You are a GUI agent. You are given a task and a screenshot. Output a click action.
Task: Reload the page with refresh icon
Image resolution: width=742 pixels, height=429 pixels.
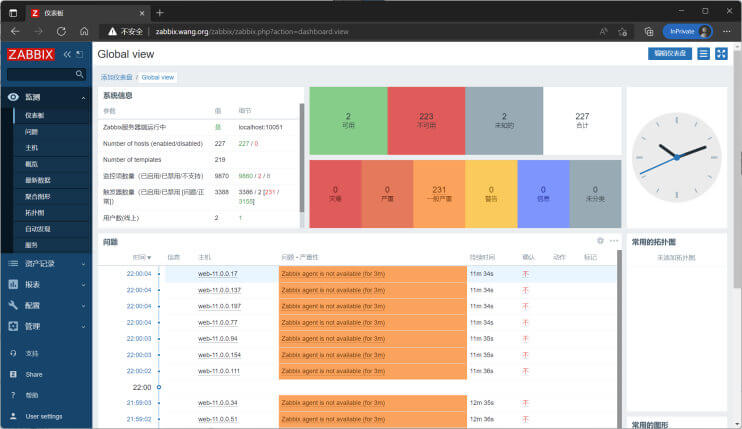click(61, 32)
